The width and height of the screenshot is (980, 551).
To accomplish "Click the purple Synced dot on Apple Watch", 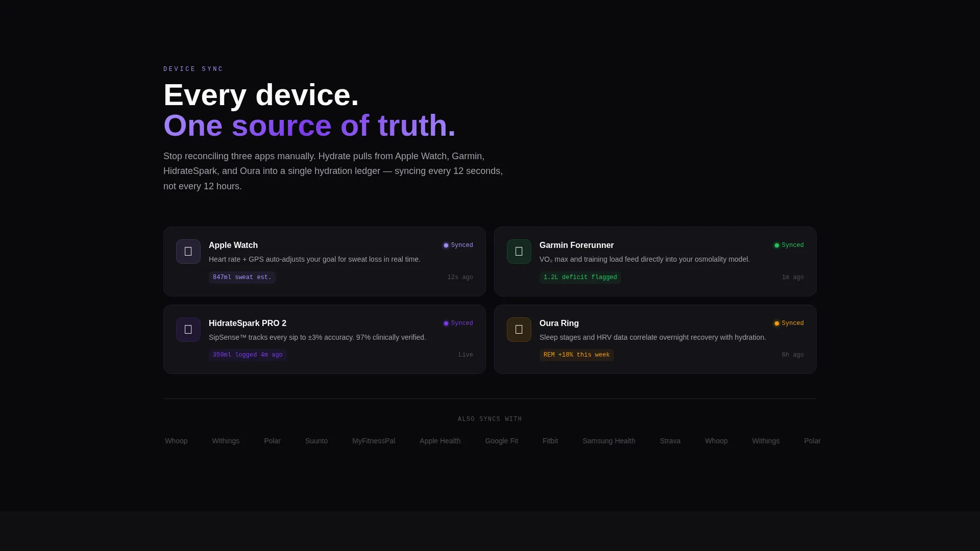I will (x=446, y=245).
